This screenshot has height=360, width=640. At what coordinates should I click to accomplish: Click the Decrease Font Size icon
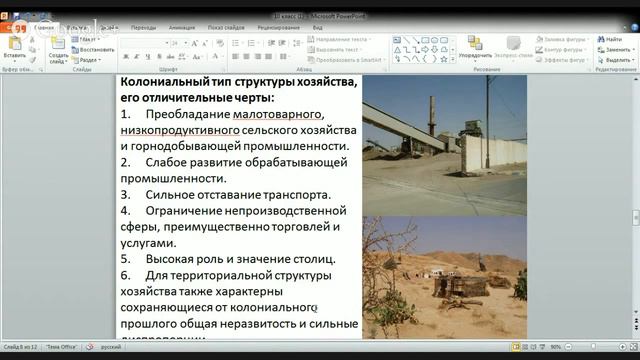point(205,43)
